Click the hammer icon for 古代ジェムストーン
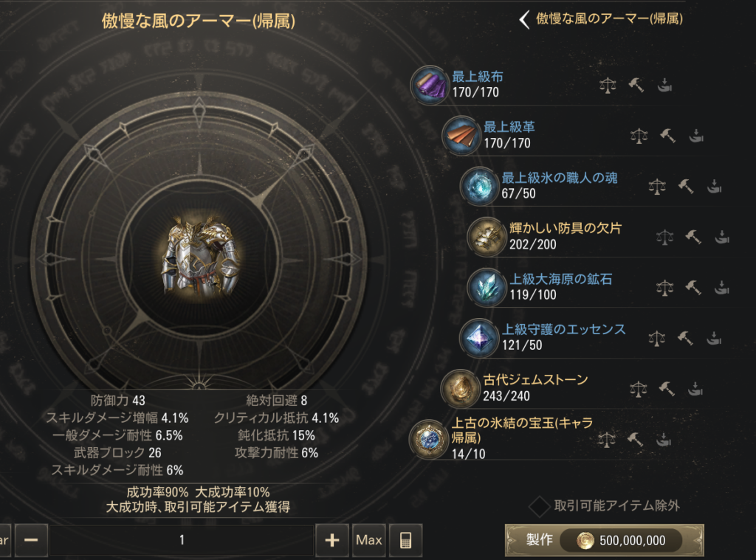This screenshot has height=560, width=756. [667, 388]
